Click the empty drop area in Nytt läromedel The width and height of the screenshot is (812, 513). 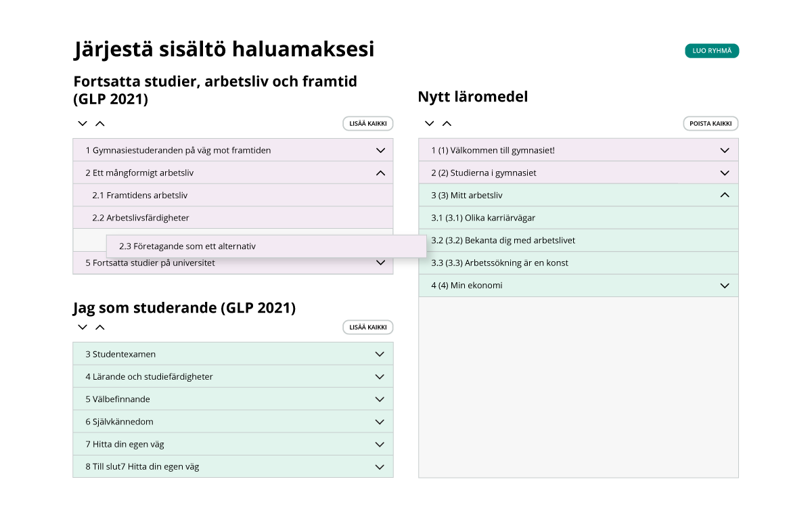click(x=578, y=386)
